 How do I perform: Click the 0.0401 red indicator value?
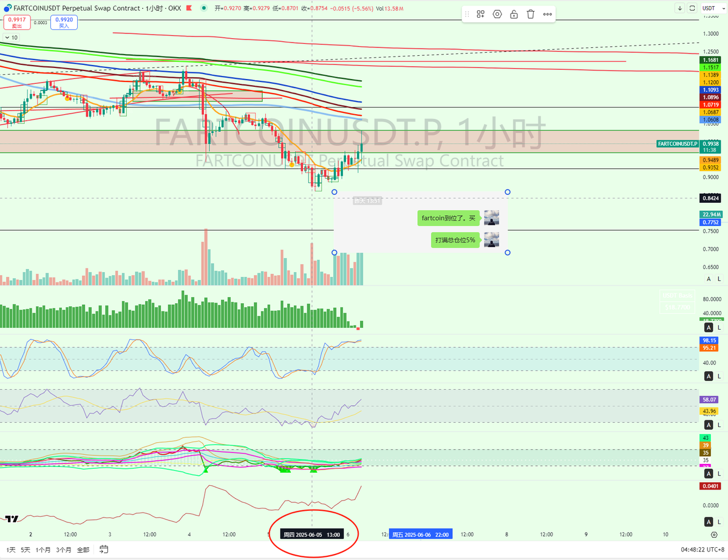[x=710, y=486]
